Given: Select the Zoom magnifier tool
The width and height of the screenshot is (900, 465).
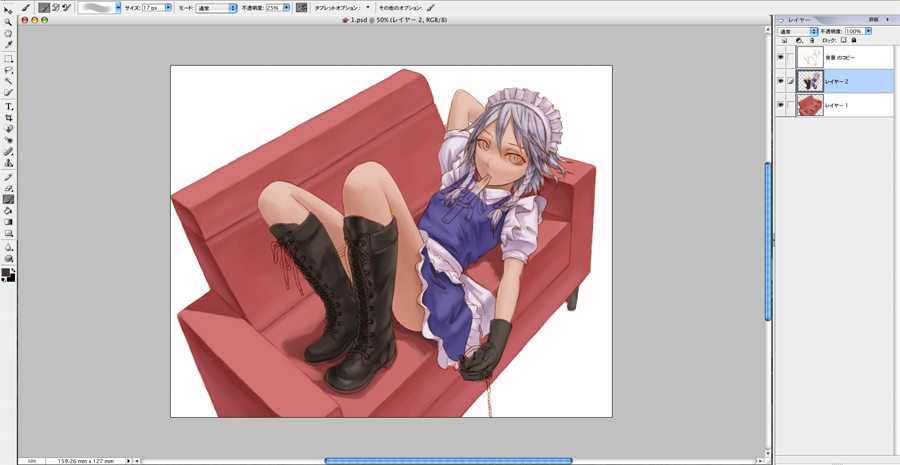Looking at the screenshot, I should [x=8, y=22].
